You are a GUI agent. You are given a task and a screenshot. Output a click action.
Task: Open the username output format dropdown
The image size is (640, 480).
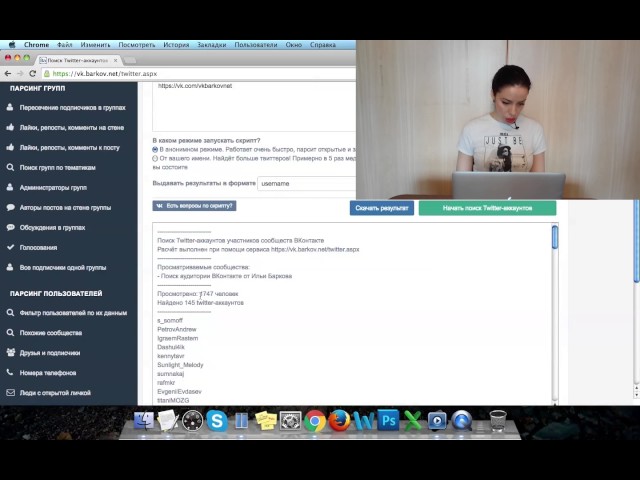(x=307, y=184)
